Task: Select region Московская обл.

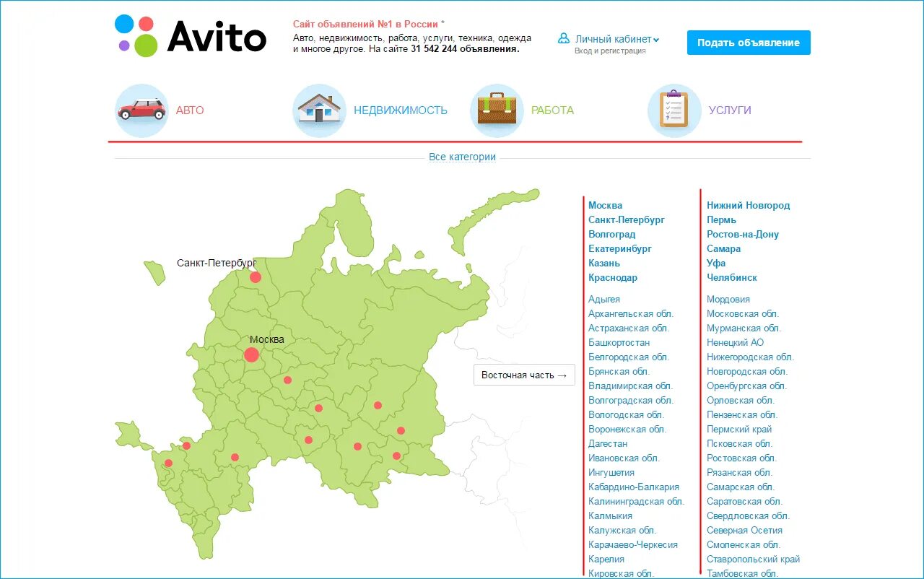Action: point(743,313)
